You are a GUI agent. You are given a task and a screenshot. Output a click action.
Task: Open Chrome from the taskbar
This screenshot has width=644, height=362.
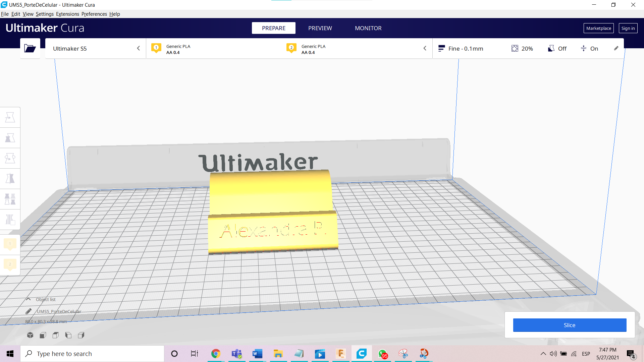pos(216,354)
